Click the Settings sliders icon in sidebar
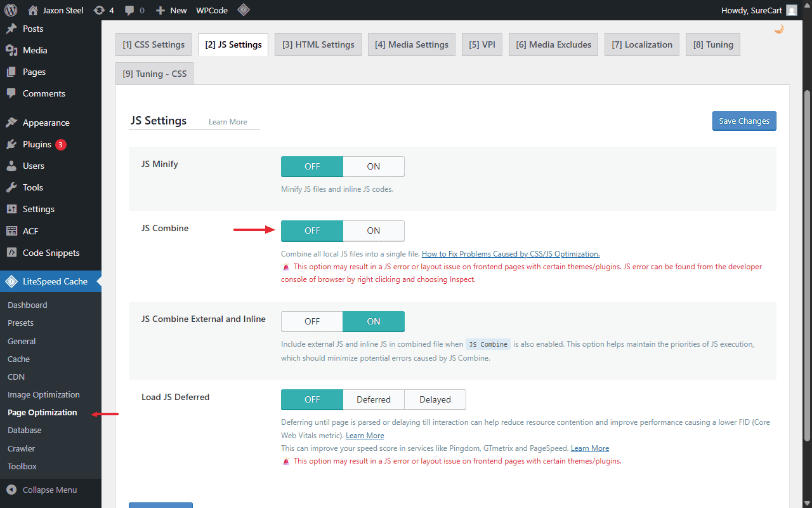This screenshot has height=508, width=812. click(x=11, y=209)
